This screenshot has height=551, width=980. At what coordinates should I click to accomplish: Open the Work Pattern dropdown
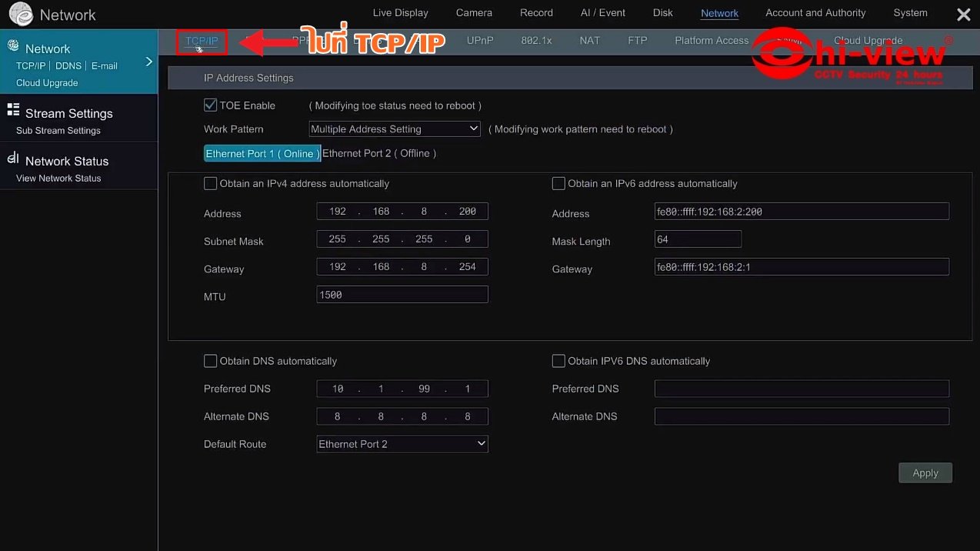coord(395,129)
